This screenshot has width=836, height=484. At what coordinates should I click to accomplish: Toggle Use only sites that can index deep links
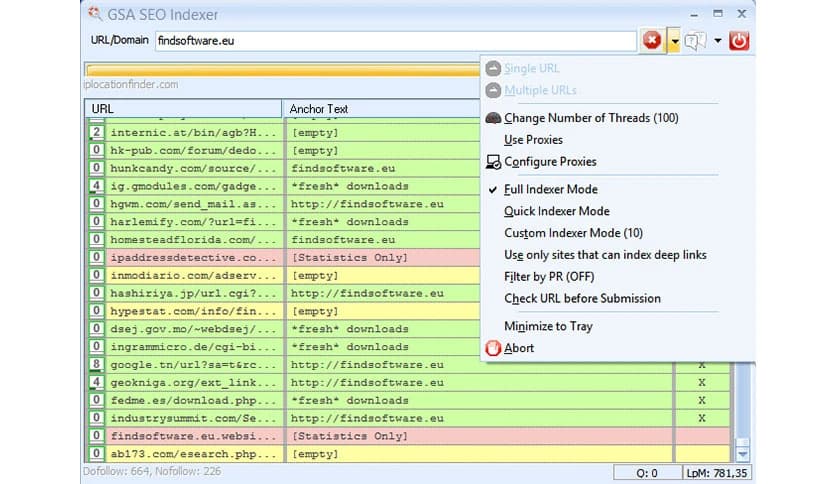pos(605,255)
